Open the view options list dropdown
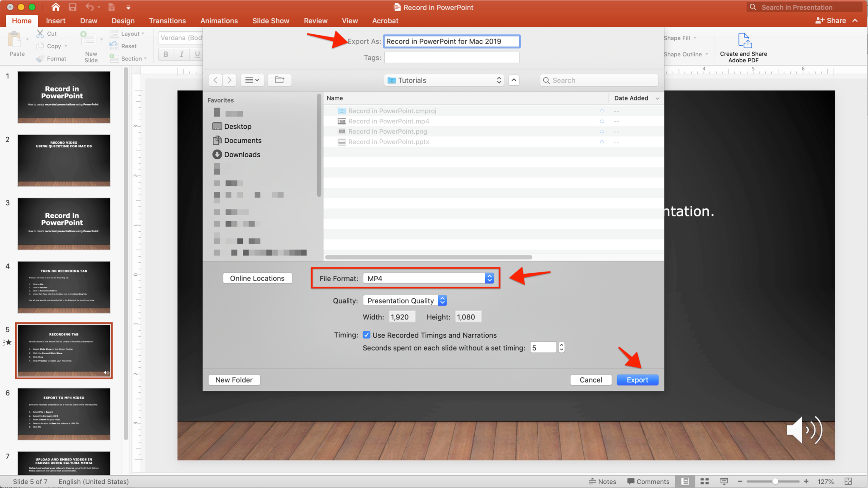 click(x=252, y=80)
